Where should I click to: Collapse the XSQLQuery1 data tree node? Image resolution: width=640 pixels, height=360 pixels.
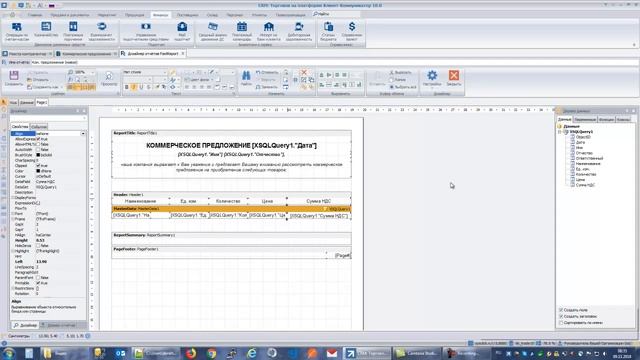pos(560,132)
